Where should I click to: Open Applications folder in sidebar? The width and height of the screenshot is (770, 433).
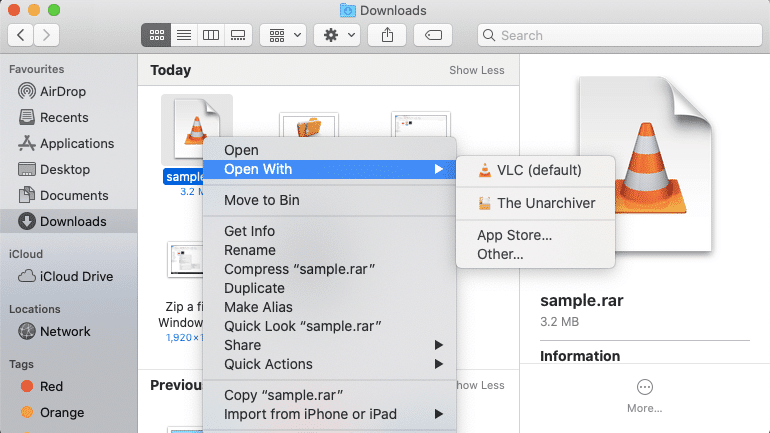[76, 143]
